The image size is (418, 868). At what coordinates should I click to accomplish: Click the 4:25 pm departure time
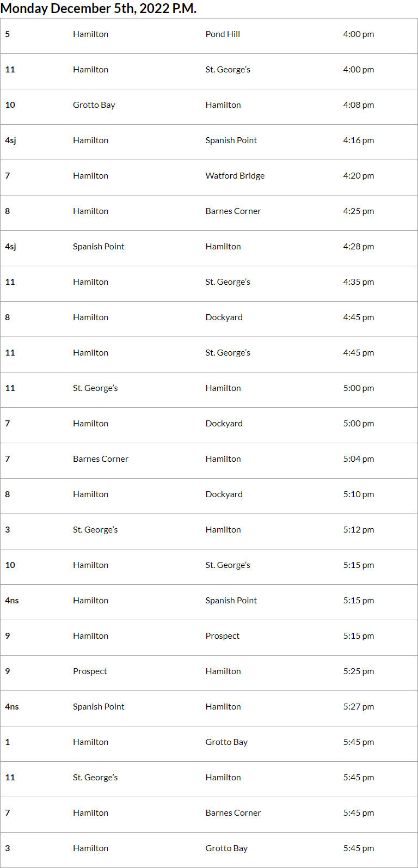point(358,211)
